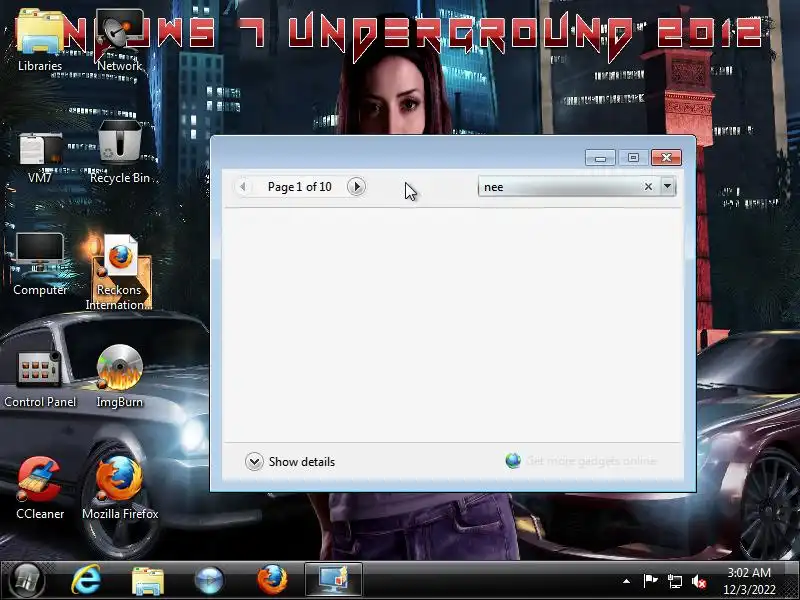Close the Gadget Gallery window

click(666, 158)
